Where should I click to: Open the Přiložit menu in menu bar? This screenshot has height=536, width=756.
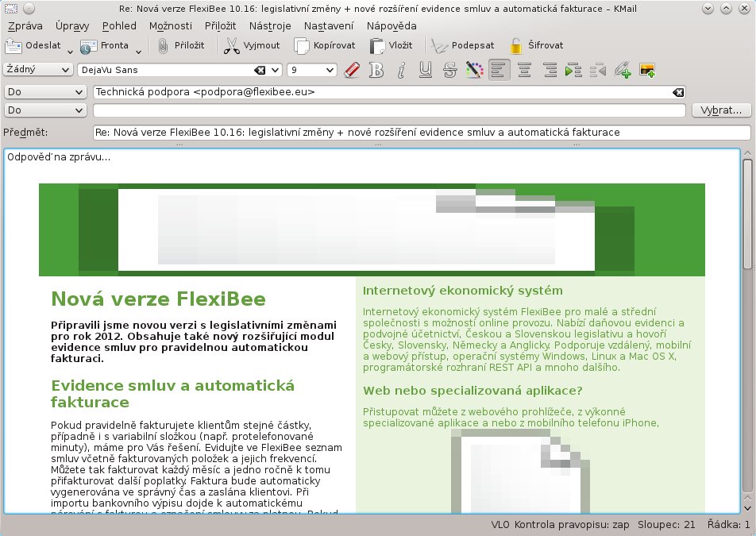click(x=220, y=26)
